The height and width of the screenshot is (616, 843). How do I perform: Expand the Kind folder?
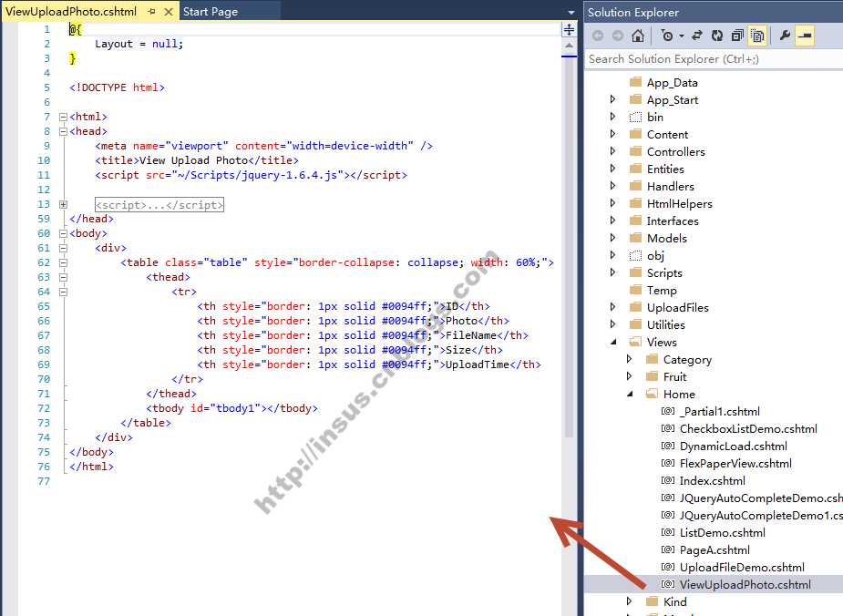point(629,601)
